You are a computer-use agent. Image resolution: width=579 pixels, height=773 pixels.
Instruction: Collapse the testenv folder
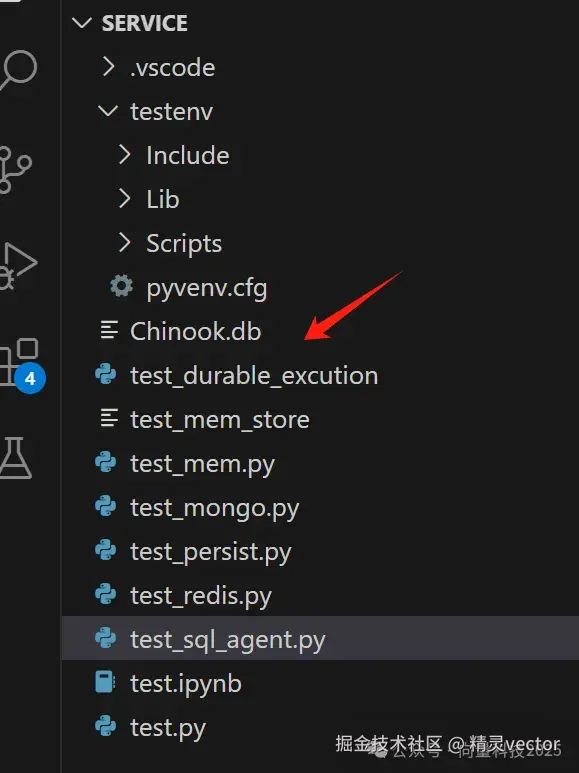point(108,110)
